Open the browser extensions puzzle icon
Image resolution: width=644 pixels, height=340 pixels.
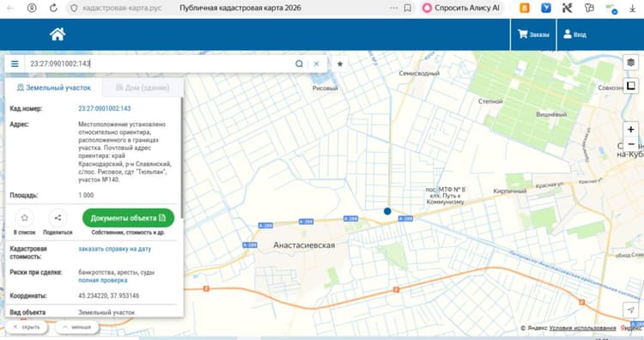pyautogui.click(x=589, y=8)
